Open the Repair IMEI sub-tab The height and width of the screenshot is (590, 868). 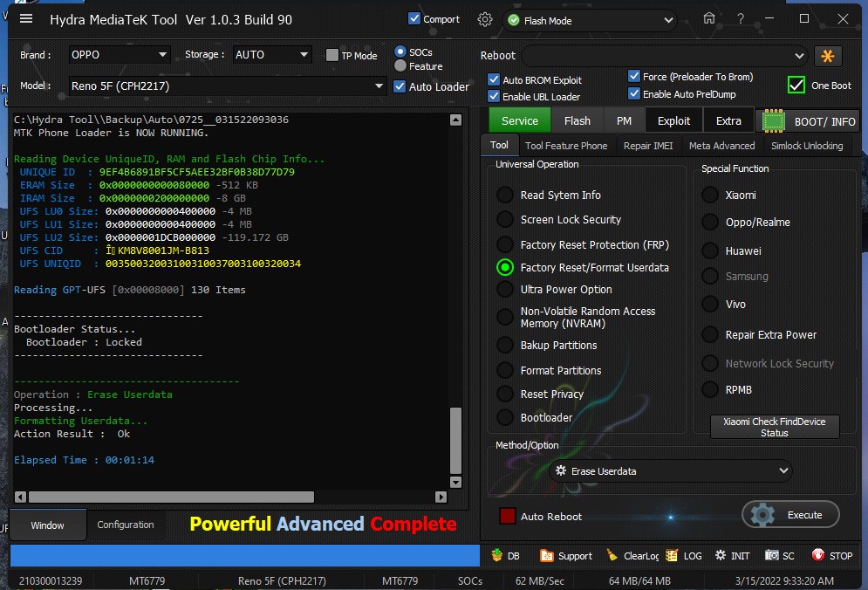point(647,146)
